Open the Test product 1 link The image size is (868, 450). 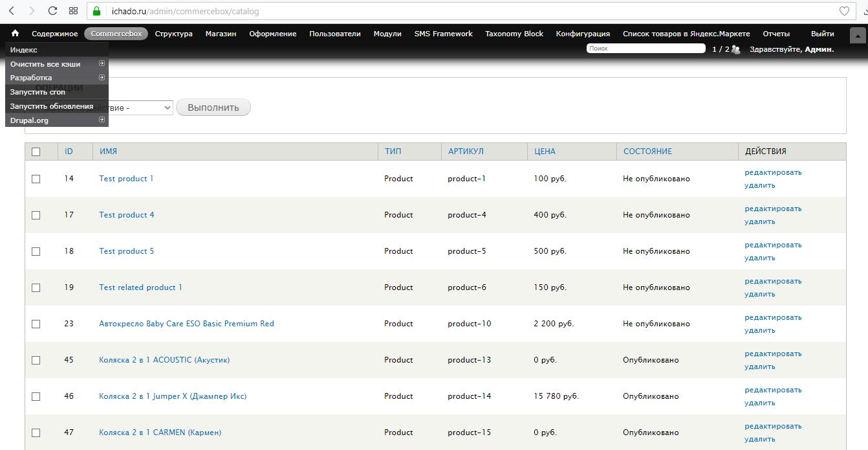tap(126, 179)
